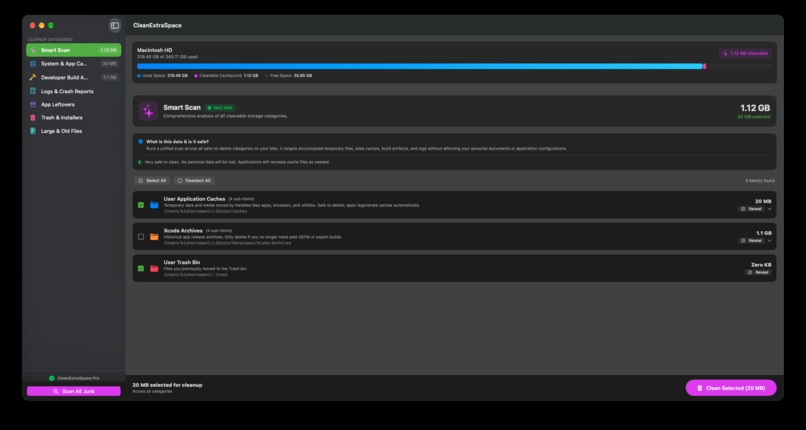This screenshot has width=806, height=430.
Task: Click the large Smart Scan sparkle icon
Action: point(149,111)
